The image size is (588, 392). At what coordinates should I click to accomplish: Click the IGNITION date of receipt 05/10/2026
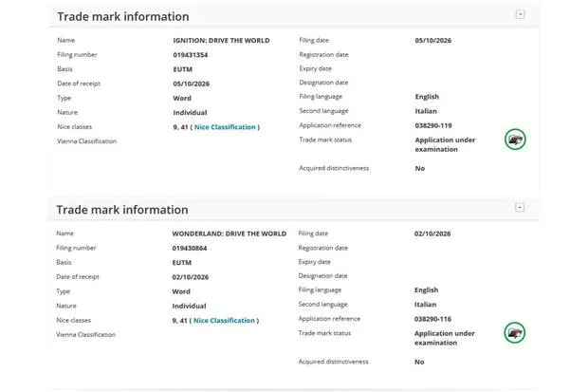point(192,84)
